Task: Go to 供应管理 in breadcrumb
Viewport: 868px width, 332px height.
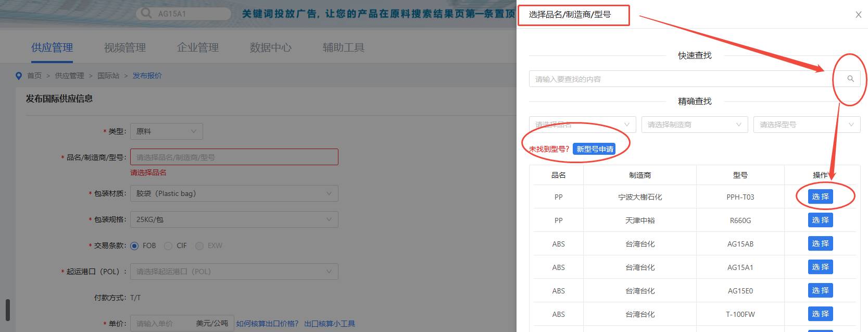Action: point(69,76)
